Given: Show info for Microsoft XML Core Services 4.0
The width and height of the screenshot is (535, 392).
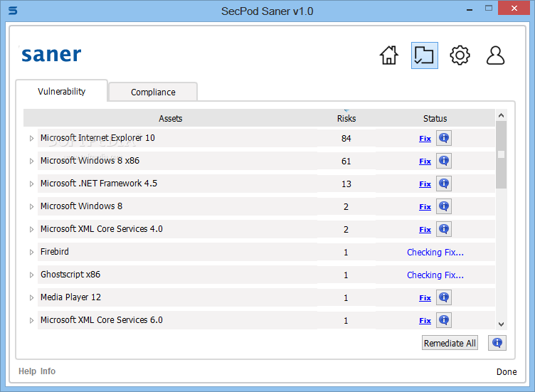Looking at the screenshot, I should (443, 229).
